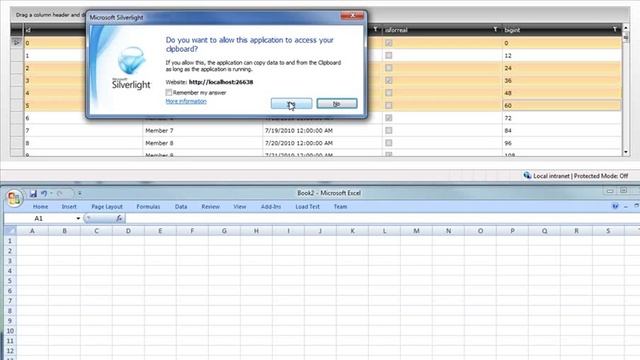Click the 7/19/2010 12:00:00 AM cell
The image size is (640, 360).
pyautogui.click(x=322, y=131)
